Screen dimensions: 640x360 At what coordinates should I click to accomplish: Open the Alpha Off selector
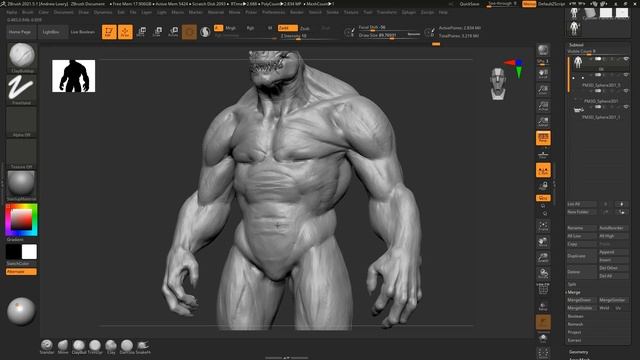pos(22,122)
